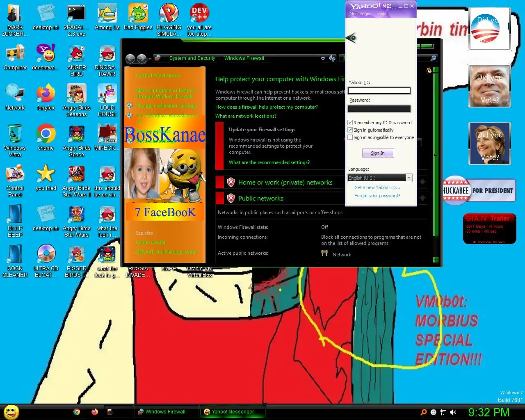This screenshot has width=525, height=420.
Task: Open 'How does a firewall help protect' link
Action: pos(267,107)
